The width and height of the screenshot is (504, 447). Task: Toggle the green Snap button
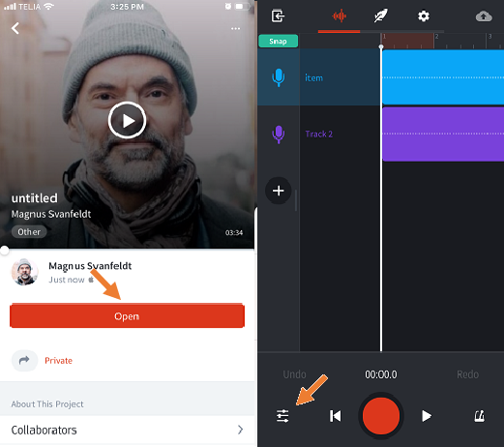click(278, 42)
